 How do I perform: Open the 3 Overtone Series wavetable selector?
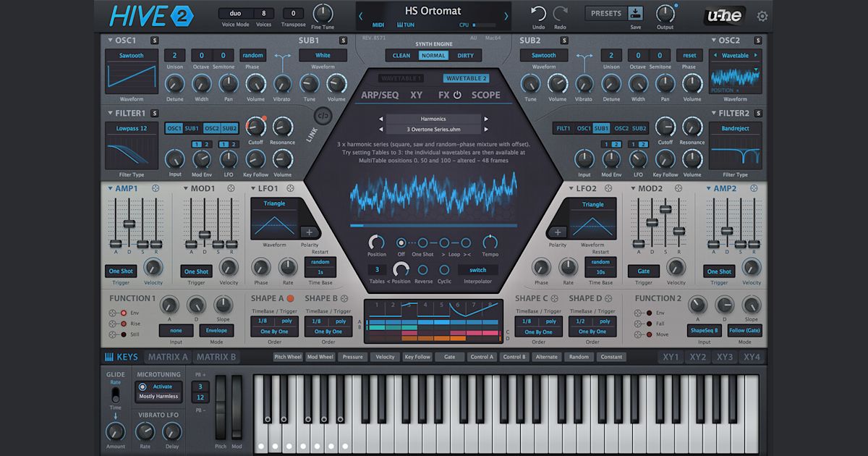coord(433,130)
